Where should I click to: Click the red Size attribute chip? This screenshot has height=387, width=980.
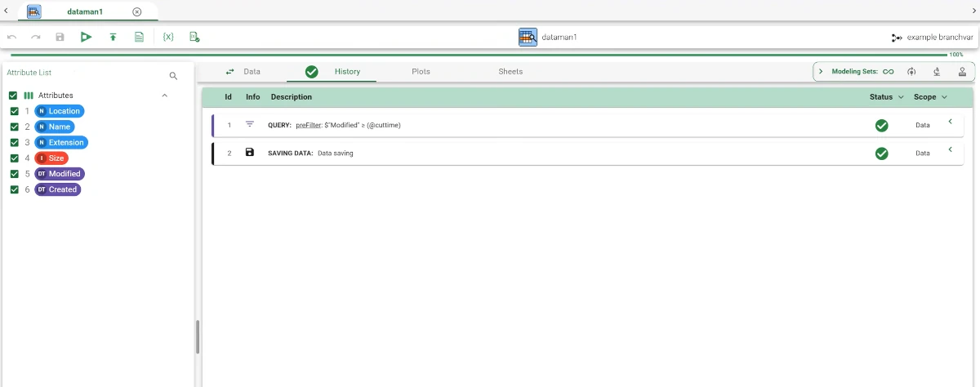[x=51, y=158]
